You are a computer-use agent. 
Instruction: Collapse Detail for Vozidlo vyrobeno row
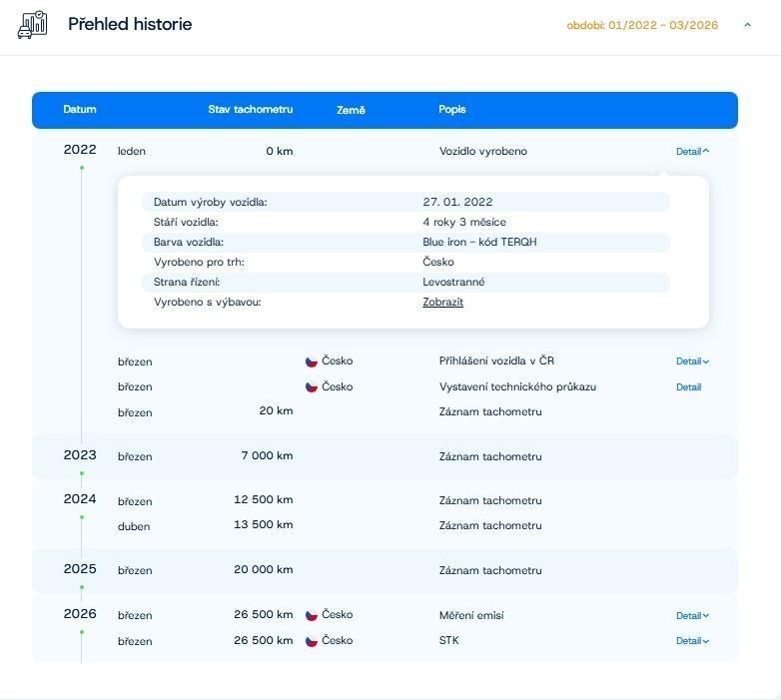point(692,152)
